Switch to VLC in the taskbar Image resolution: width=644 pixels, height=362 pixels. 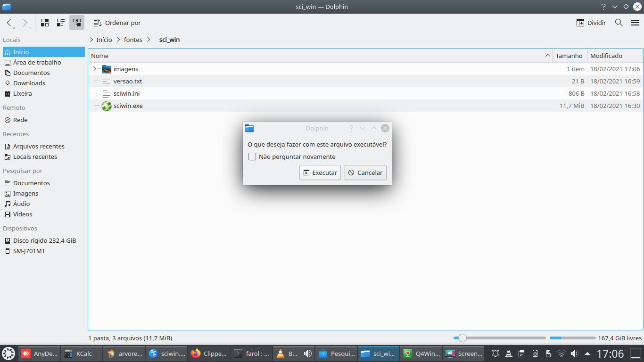(294, 354)
